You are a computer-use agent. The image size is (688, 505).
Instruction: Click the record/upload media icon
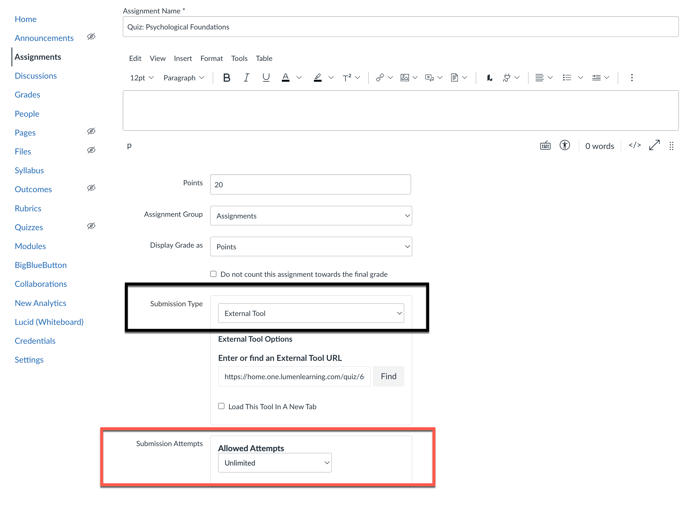pos(430,78)
